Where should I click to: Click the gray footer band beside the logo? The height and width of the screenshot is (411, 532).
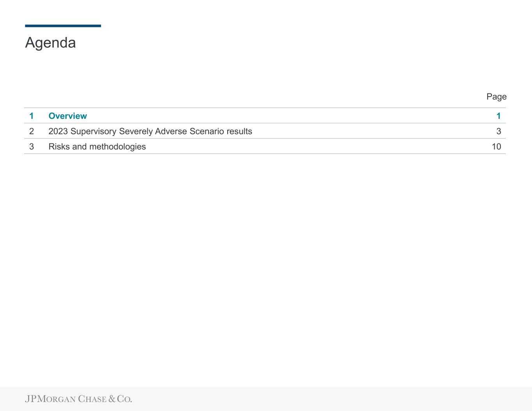pos(331,399)
